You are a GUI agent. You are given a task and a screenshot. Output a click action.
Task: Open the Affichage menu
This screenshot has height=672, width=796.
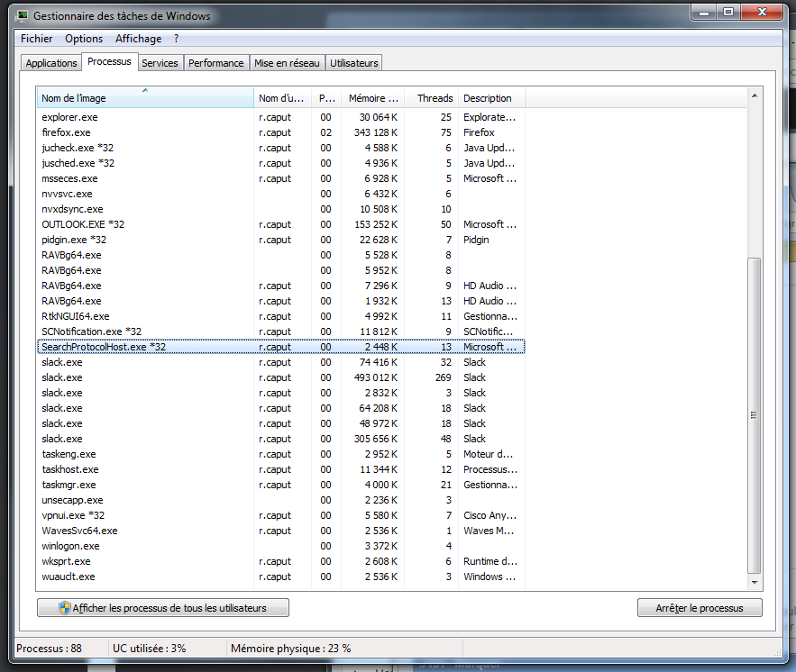coord(138,39)
